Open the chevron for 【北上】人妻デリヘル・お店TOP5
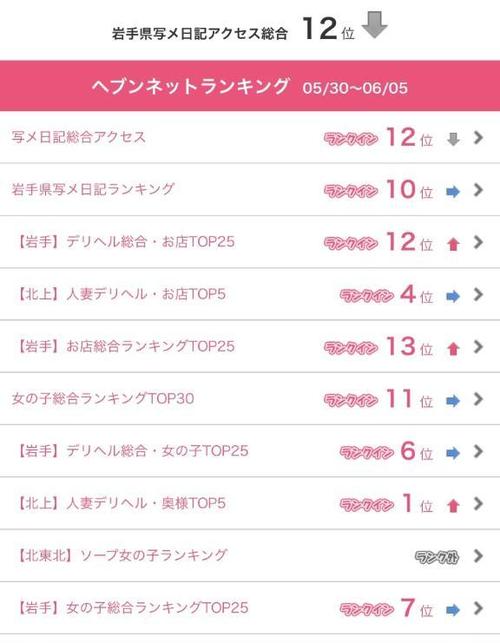This screenshot has height=643, width=500. [x=478, y=294]
